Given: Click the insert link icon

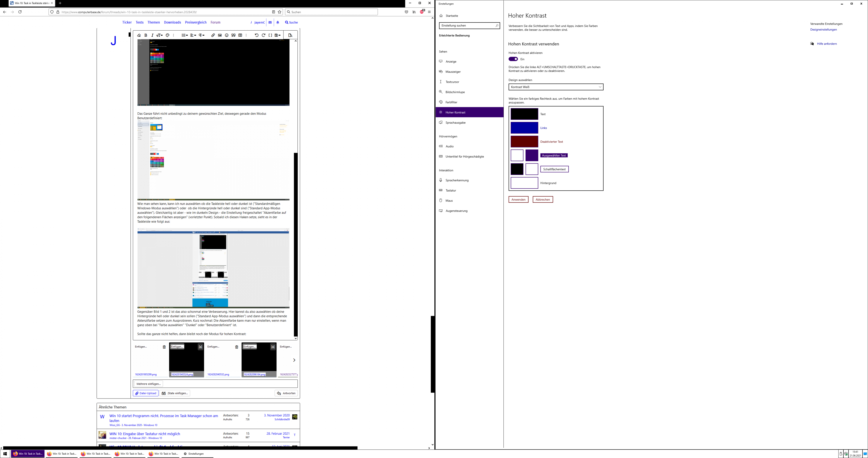Looking at the screenshot, I should (x=213, y=35).
